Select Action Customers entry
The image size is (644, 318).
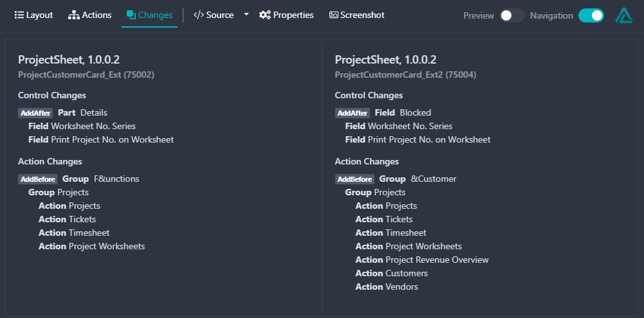click(391, 273)
